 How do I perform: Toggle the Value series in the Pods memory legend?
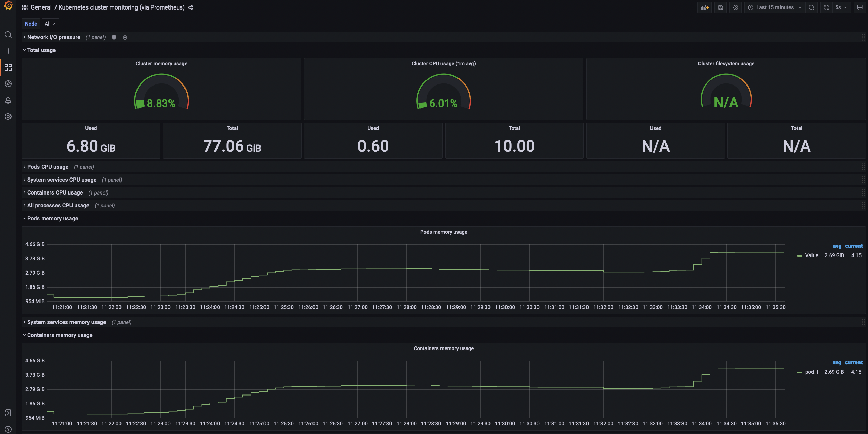[x=811, y=255]
